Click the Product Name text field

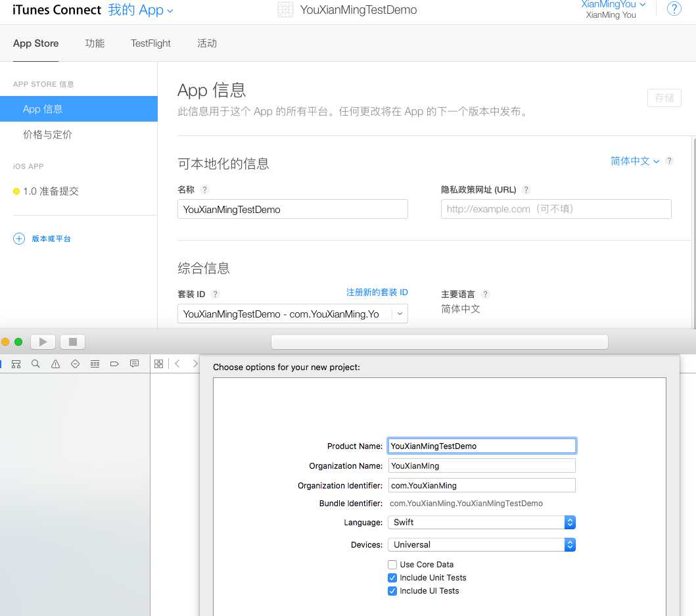coord(482,446)
